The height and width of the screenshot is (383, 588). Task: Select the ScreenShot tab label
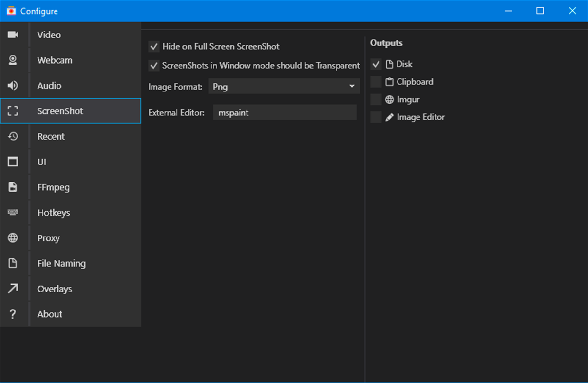[60, 111]
